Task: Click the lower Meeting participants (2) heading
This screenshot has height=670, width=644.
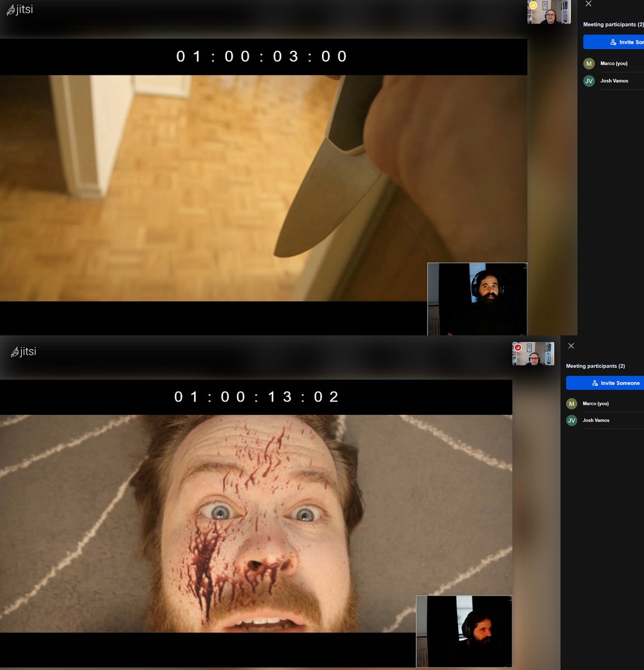Action: click(595, 366)
